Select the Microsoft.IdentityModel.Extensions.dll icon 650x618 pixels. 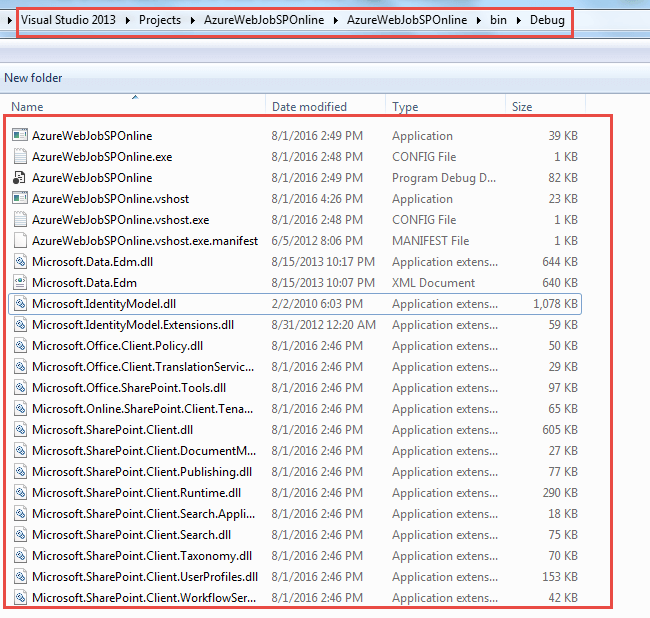tap(20, 325)
